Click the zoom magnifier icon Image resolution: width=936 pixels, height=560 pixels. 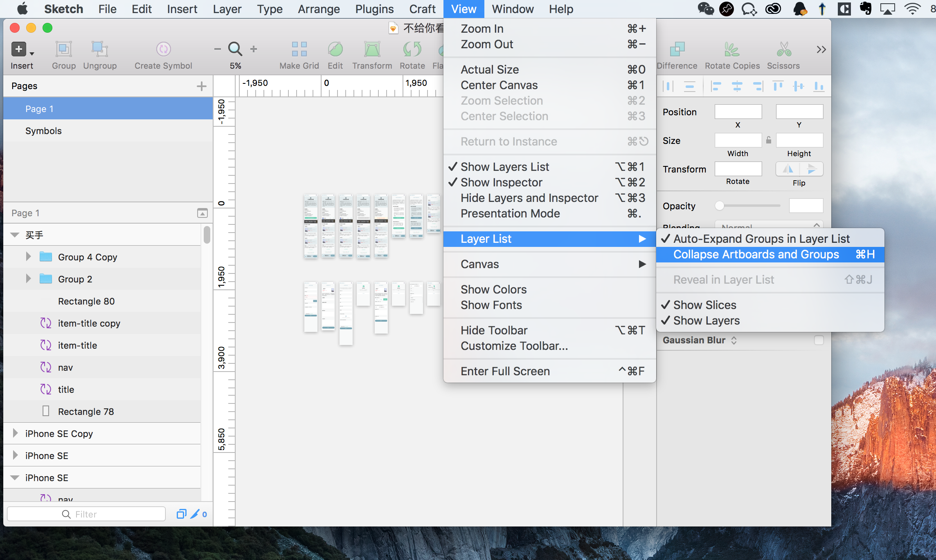click(235, 49)
